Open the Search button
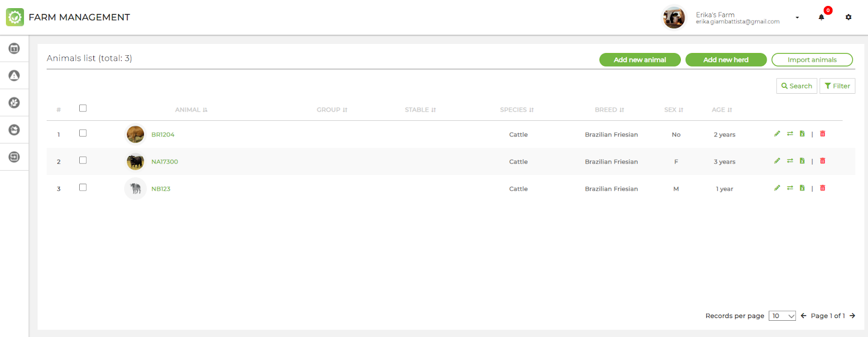 (x=796, y=86)
